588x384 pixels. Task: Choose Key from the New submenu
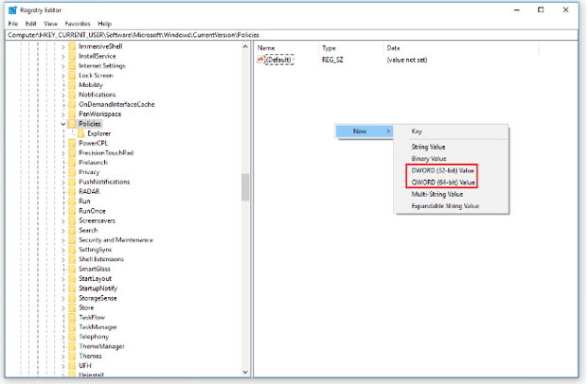pos(451,131)
